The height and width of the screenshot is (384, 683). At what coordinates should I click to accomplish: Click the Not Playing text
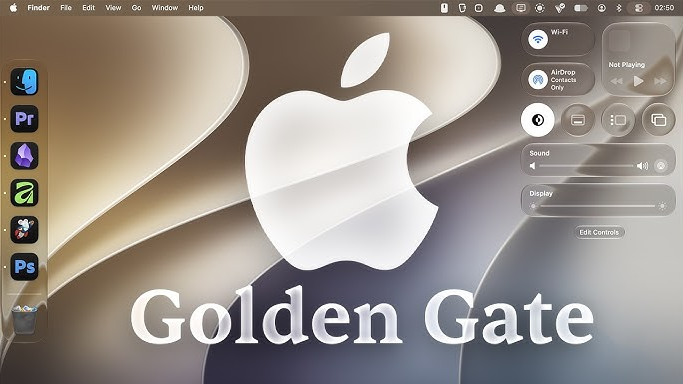click(x=626, y=64)
